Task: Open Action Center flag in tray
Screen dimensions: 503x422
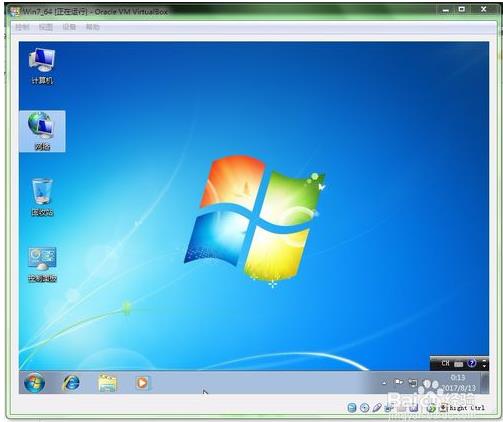Action: point(399,382)
